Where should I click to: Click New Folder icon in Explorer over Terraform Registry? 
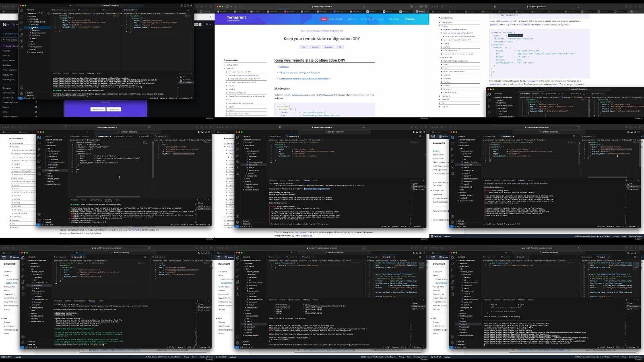point(43,13)
